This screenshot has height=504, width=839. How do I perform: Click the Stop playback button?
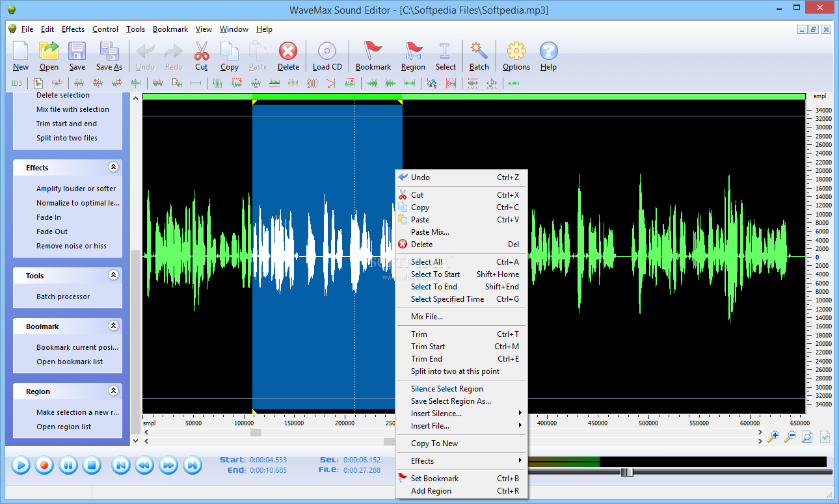92,465
